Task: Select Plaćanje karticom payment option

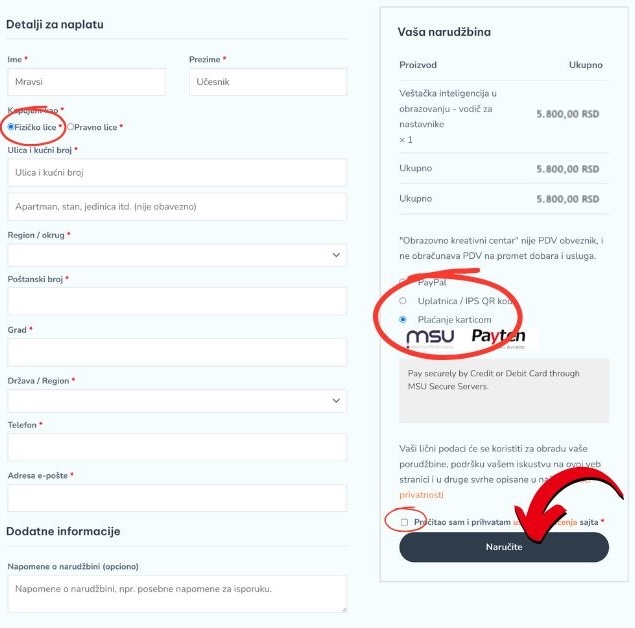Action: (x=403, y=320)
